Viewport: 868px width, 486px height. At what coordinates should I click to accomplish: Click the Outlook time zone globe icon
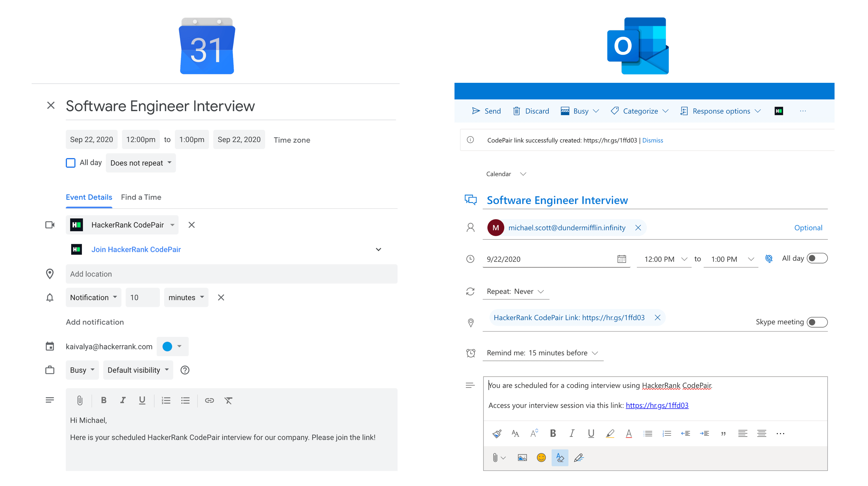pos(769,258)
